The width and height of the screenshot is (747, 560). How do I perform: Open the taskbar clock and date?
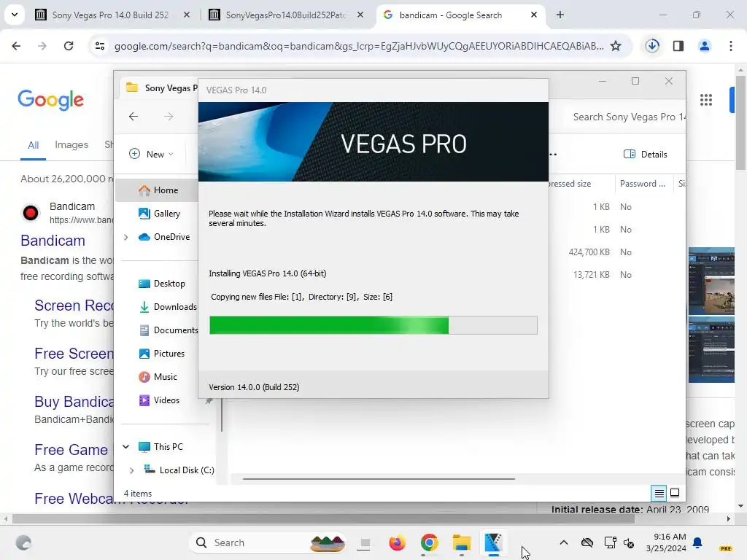[x=666, y=542]
